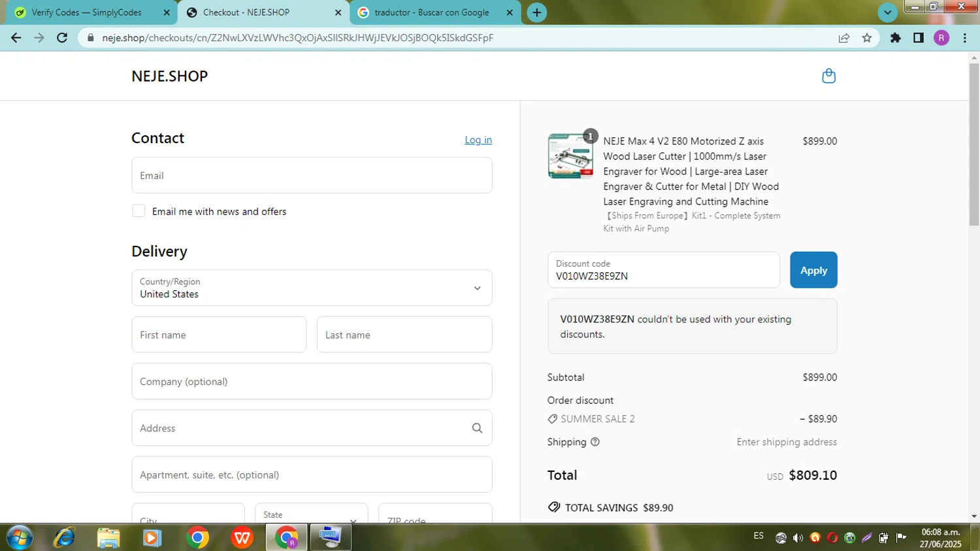Focus the Company (optional) field
The width and height of the screenshot is (980, 551).
click(x=312, y=381)
